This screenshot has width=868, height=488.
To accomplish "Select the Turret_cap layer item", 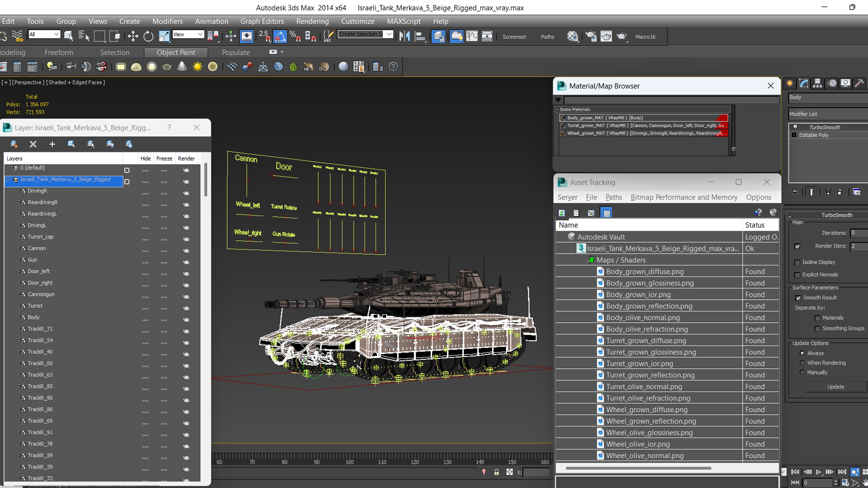I will pos(41,237).
